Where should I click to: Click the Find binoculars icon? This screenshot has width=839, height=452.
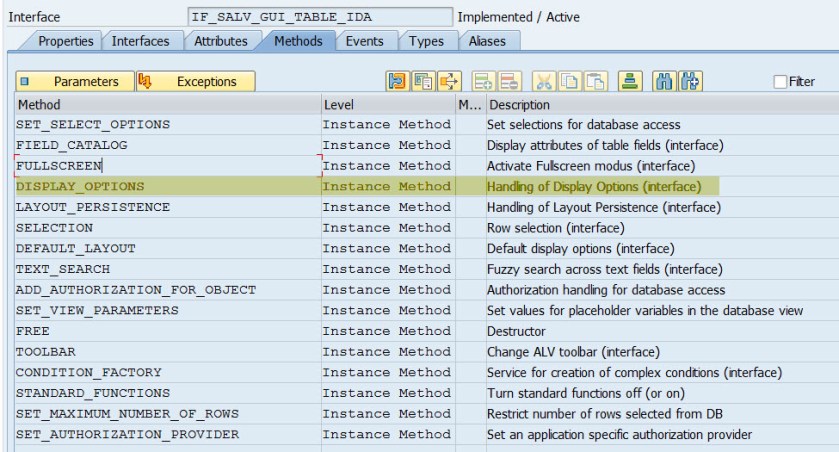pos(663,81)
